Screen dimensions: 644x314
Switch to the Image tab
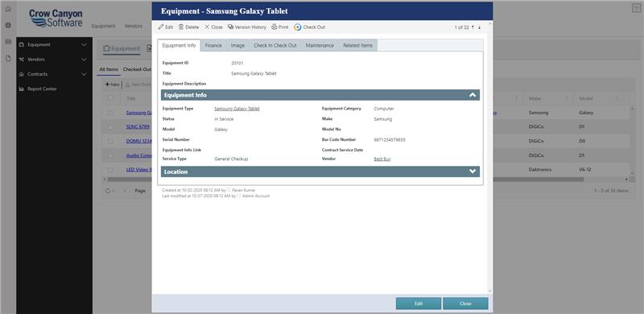click(237, 46)
